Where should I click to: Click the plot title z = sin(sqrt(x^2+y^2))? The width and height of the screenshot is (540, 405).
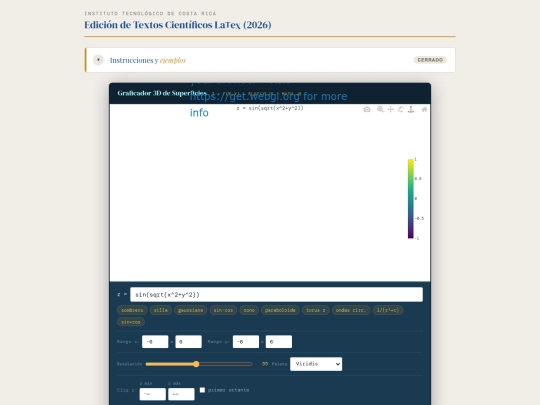click(270, 108)
